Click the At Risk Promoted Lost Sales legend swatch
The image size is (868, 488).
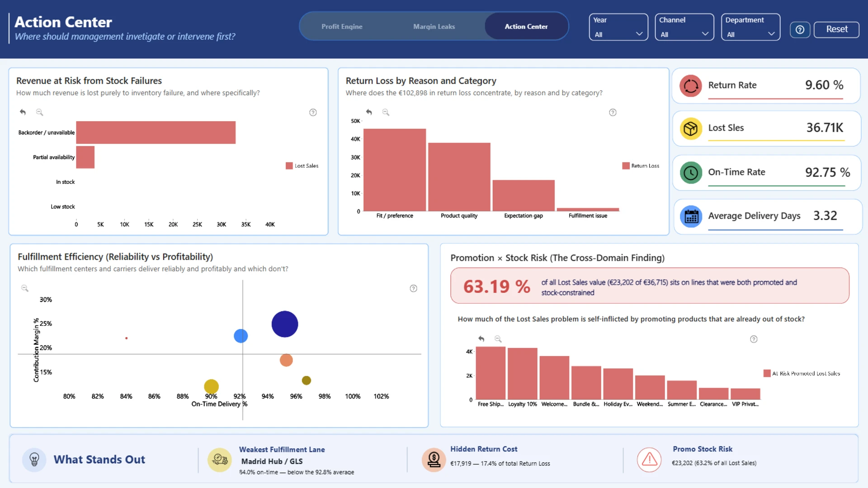point(767,373)
